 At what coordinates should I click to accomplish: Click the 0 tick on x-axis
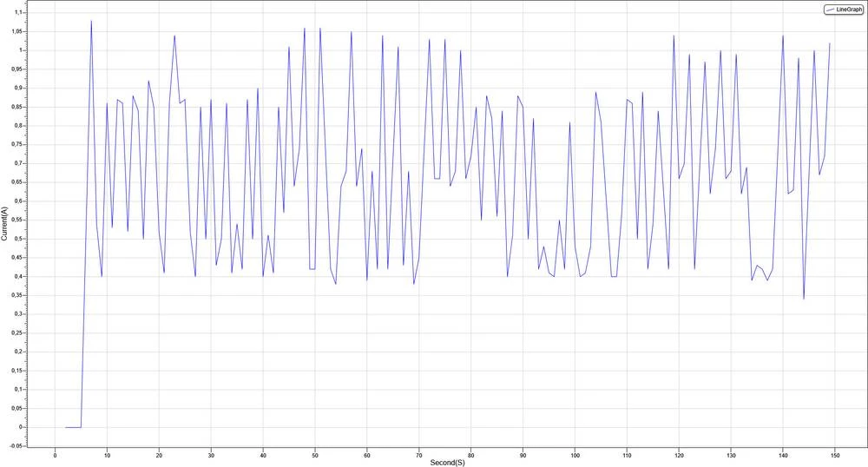(x=55, y=455)
